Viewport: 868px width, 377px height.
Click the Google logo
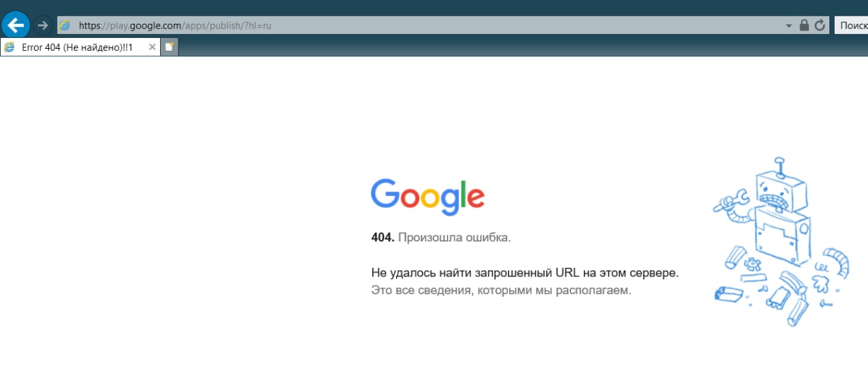click(x=427, y=197)
